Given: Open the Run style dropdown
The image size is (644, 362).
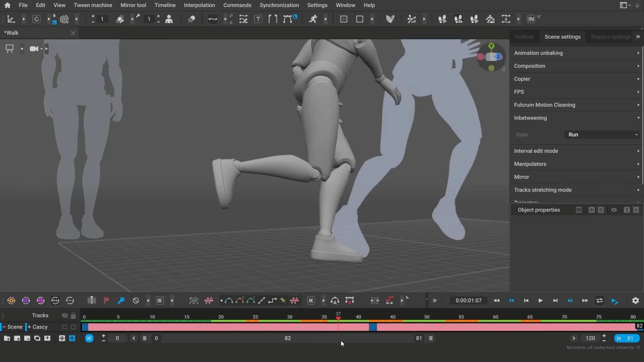Looking at the screenshot, I should click(x=601, y=134).
